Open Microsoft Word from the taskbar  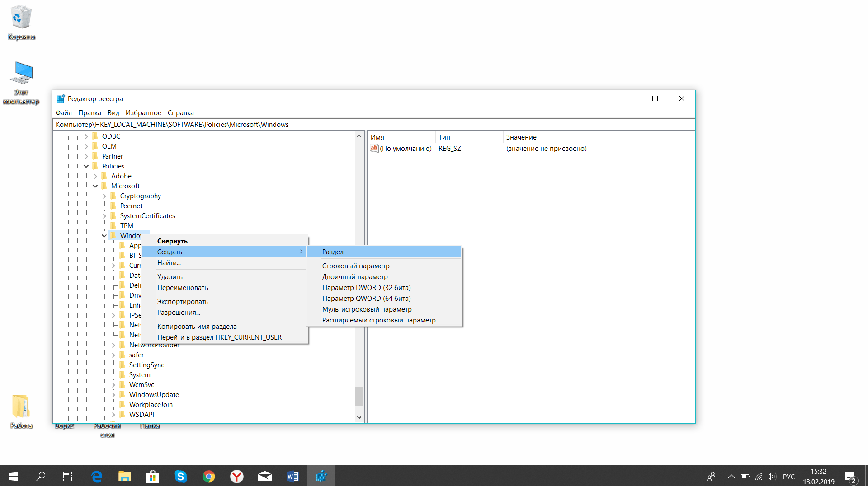tap(292, 476)
